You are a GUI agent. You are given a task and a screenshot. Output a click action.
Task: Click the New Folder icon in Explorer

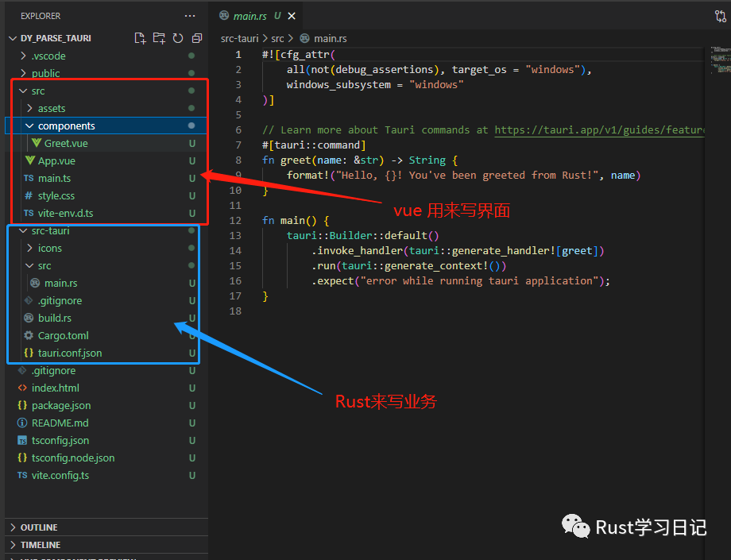pyautogui.click(x=158, y=37)
